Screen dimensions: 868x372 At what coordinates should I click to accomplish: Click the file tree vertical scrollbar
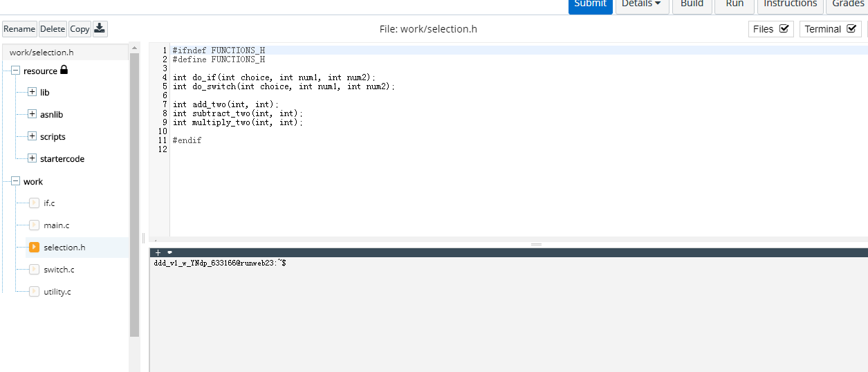[134, 194]
